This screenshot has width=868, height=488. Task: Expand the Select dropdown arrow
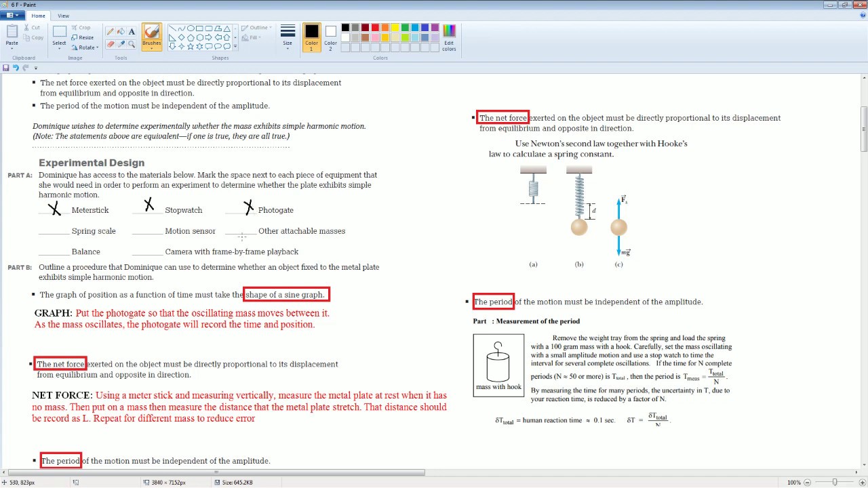[60, 47]
